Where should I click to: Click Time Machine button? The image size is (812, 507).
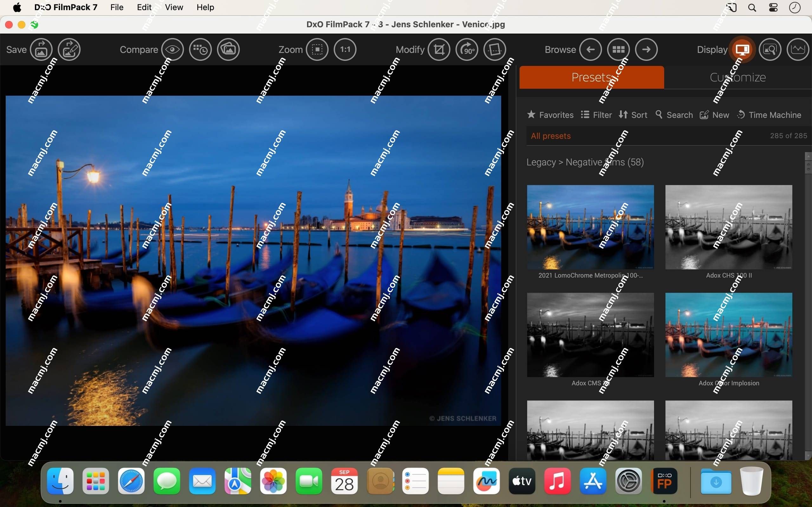[x=770, y=114]
